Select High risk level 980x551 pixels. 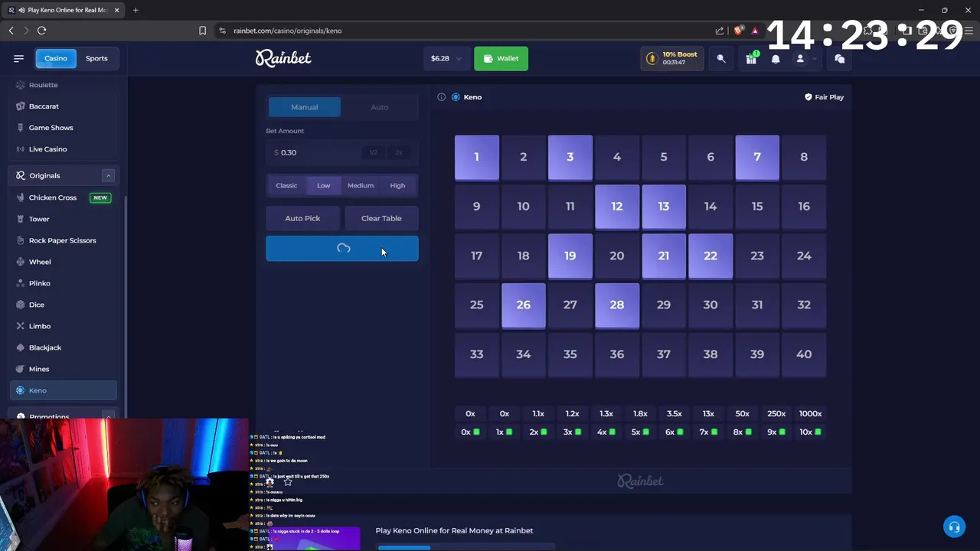397,185
